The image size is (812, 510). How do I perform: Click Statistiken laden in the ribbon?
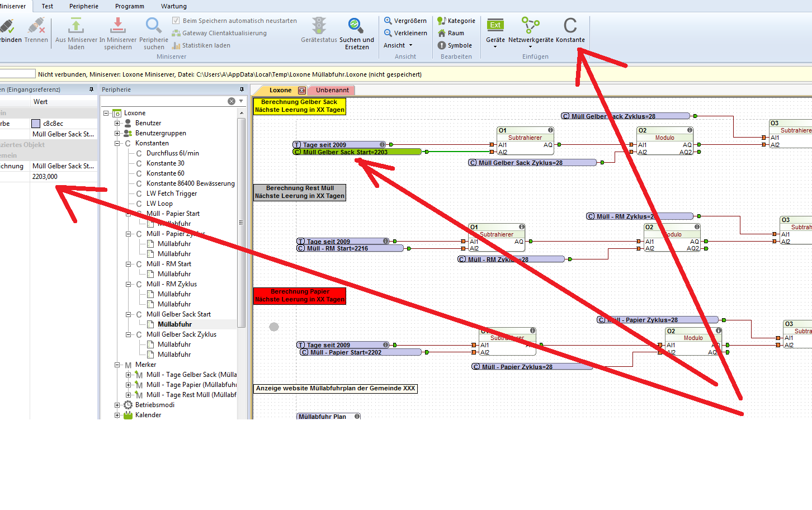201,45
